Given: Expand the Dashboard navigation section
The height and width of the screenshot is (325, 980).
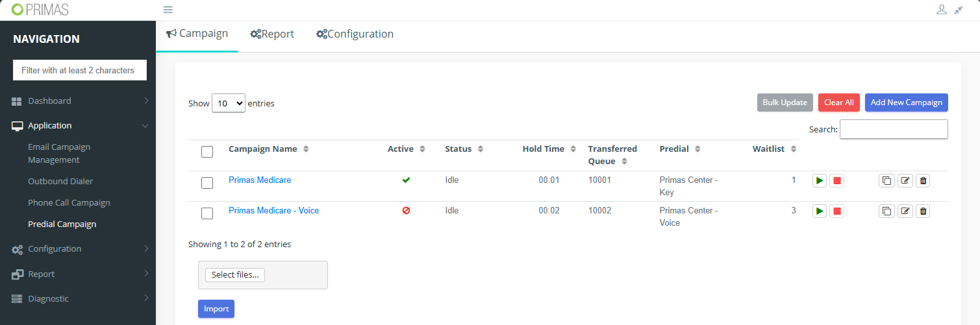Looking at the screenshot, I should [78, 101].
